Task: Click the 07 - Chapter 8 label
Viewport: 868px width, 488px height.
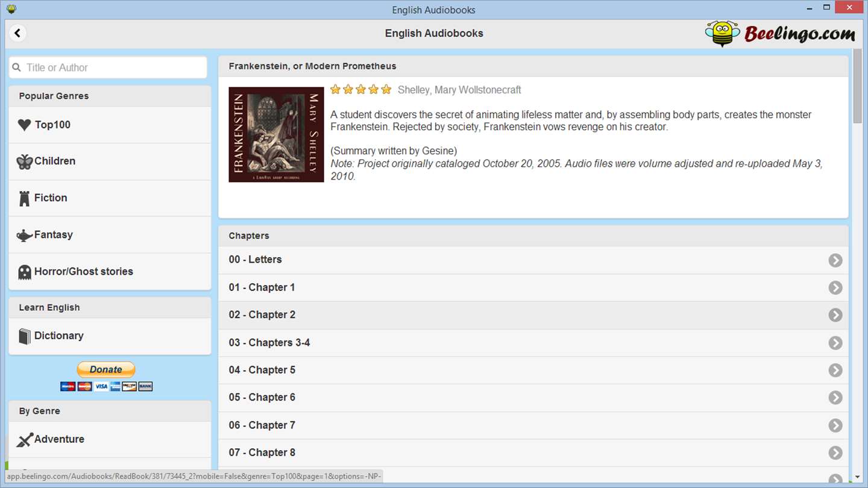Action: 262,452
